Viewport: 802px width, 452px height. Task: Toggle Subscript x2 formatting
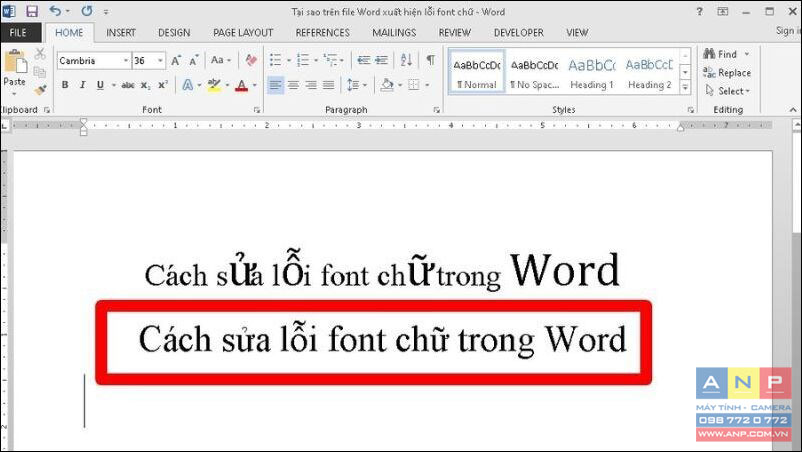pos(146,85)
